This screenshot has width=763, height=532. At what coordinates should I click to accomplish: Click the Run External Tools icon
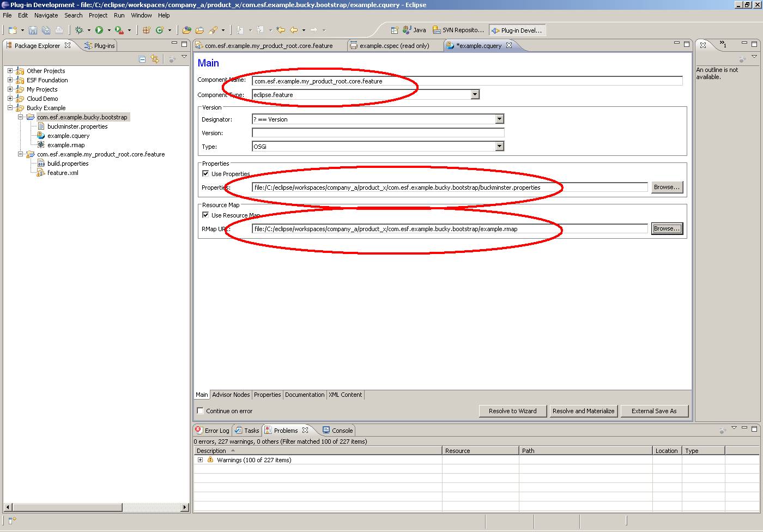point(119,30)
